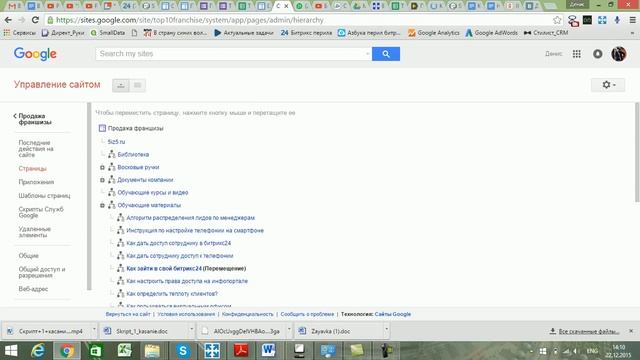Viewport: 640px width, 360px height.
Task: Select the Обучающие курсы и видео page
Action: pyautogui.click(x=153, y=193)
